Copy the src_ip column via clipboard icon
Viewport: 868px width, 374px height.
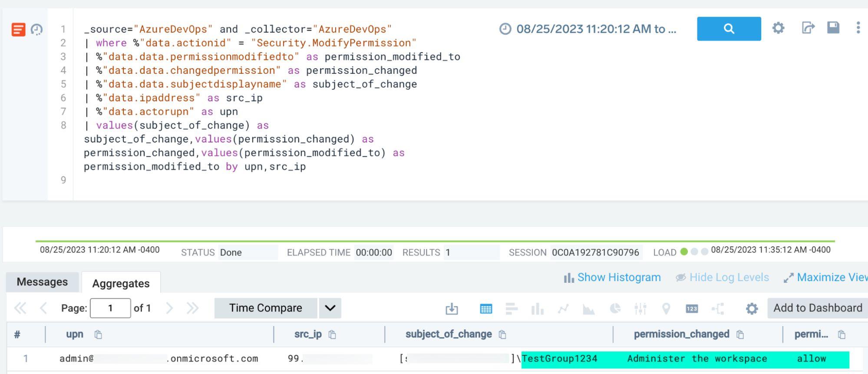coord(332,334)
